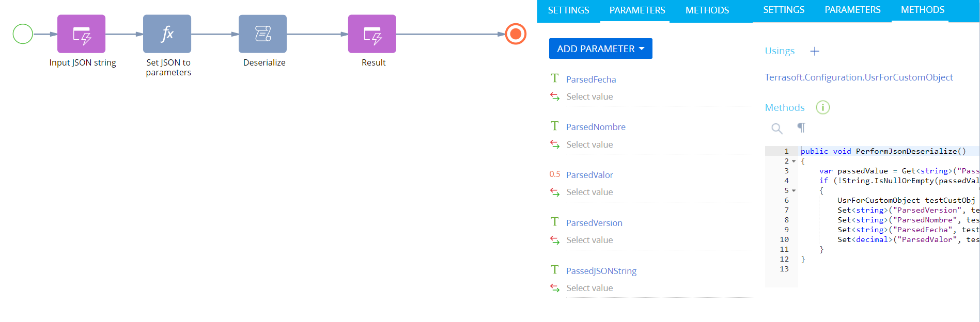Open the left METHODS tab
This screenshot has height=322, width=980.
pos(707,10)
